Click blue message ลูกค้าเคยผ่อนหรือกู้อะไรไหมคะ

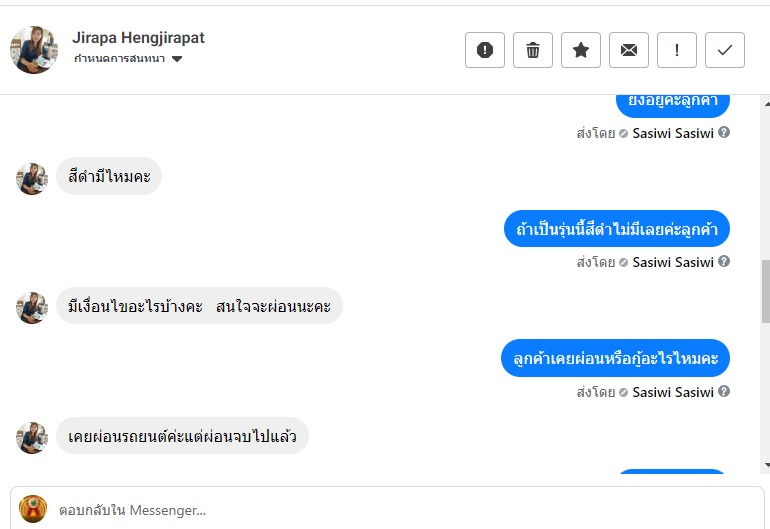click(x=615, y=358)
